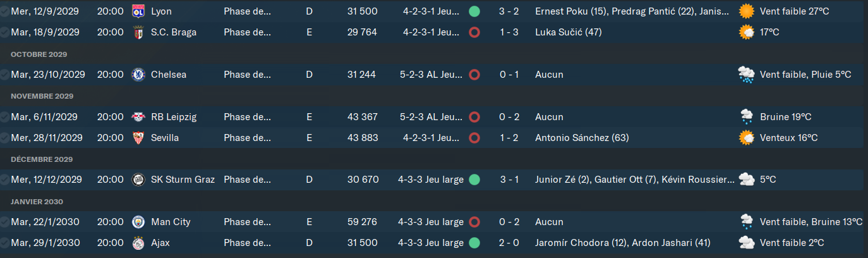The image size is (868, 258).
Task: Open the RB Leipzig team link
Action: tap(174, 117)
